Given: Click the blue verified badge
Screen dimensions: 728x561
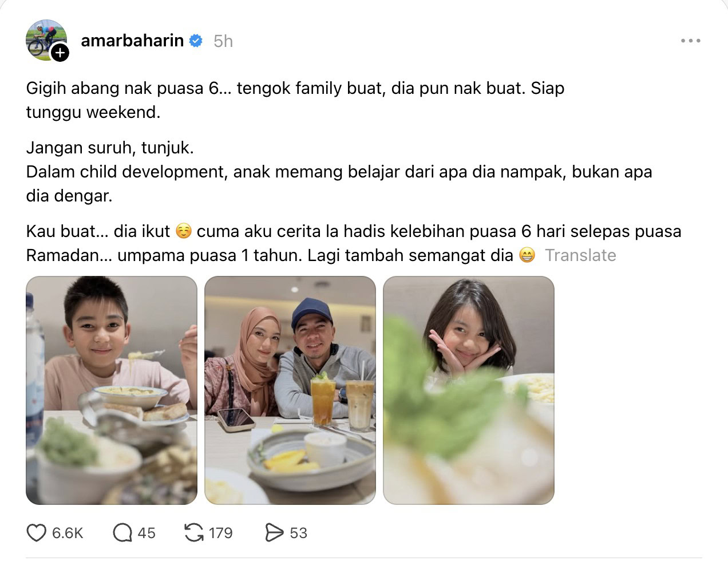Looking at the screenshot, I should 196,41.
